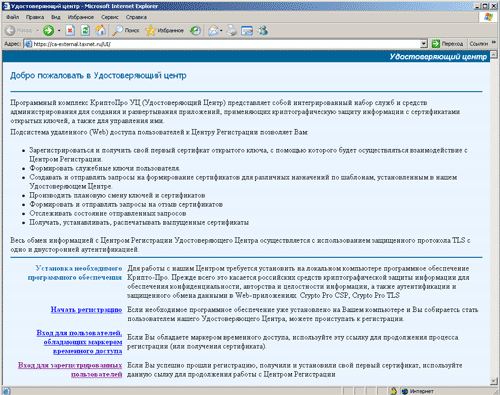
Task: Click the 'Адрес:' label
Action: pyautogui.click(x=12, y=44)
